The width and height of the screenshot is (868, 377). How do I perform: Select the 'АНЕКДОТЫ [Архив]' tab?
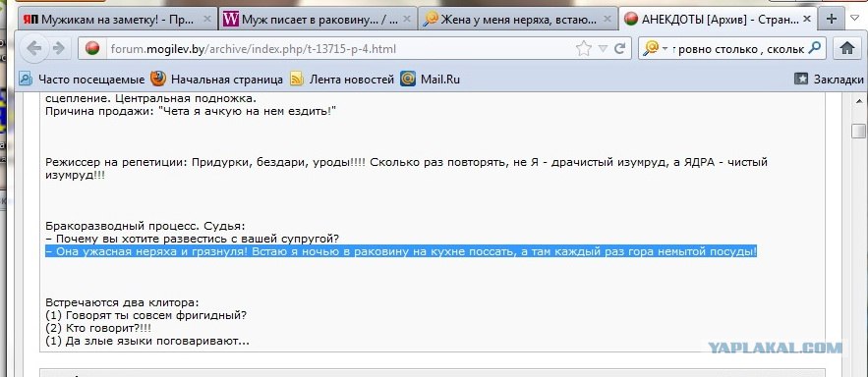tap(718, 19)
